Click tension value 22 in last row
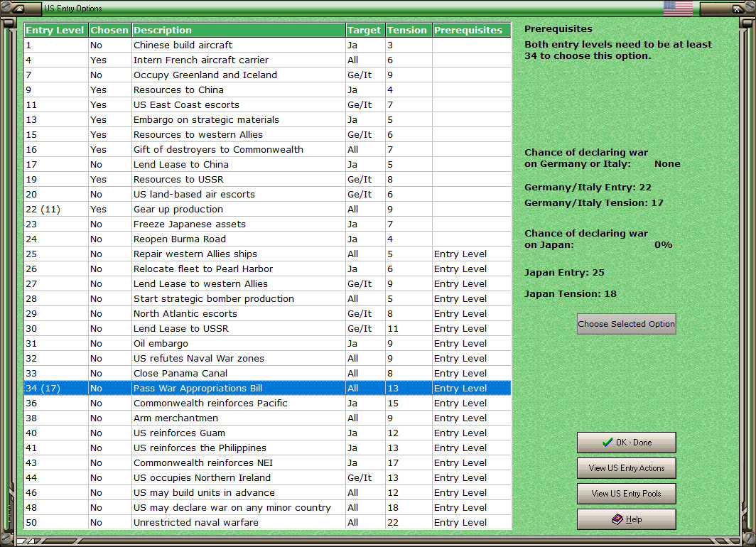Screen dimensions: 756x547 click(409, 523)
